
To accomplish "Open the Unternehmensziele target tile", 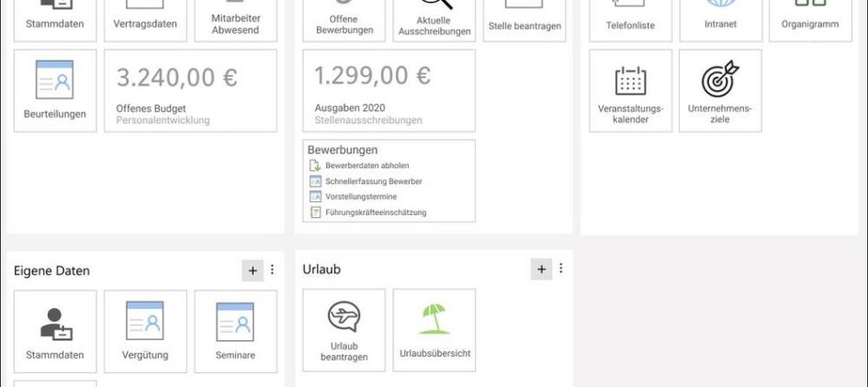I will pos(720,91).
